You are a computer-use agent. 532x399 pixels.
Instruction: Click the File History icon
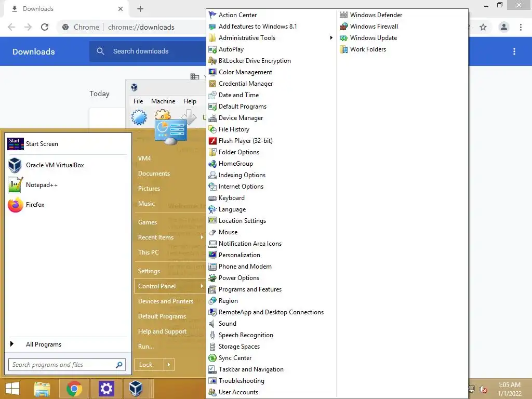[x=212, y=129]
